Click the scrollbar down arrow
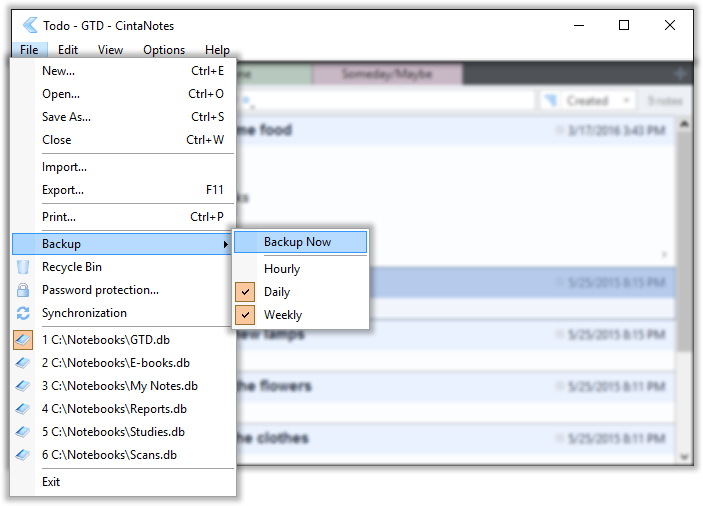Image resolution: width=703 pixels, height=506 pixels. point(684,457)
